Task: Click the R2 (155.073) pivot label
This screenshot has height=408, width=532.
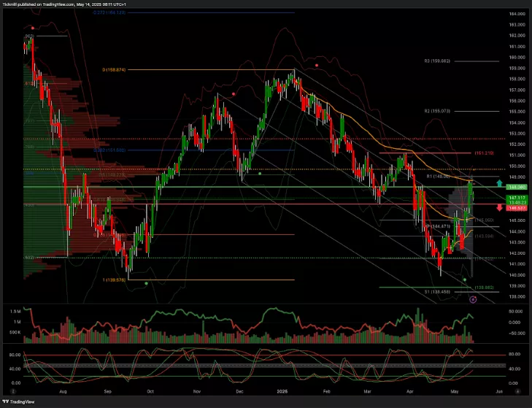Action: [448, 111]
